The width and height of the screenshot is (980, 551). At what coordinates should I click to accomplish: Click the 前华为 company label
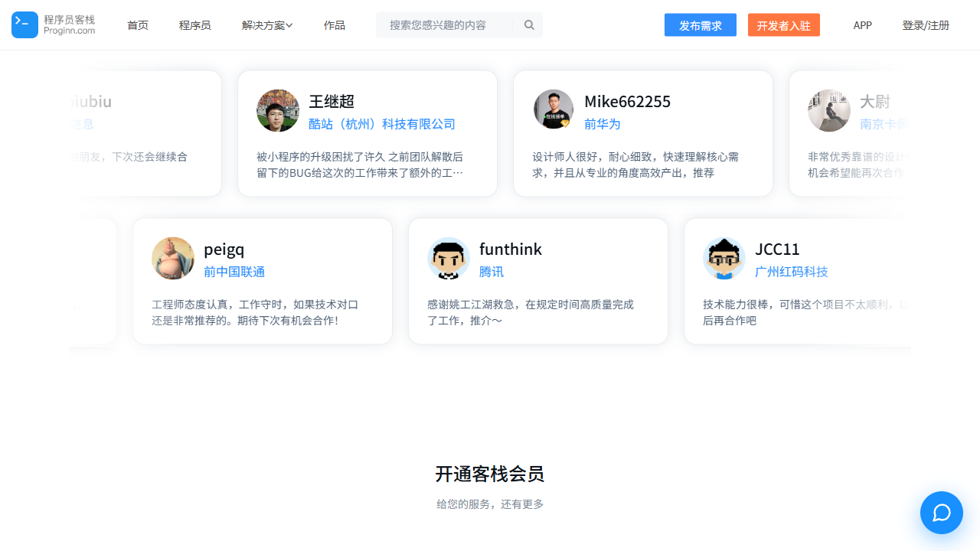[x=603, y=124]
